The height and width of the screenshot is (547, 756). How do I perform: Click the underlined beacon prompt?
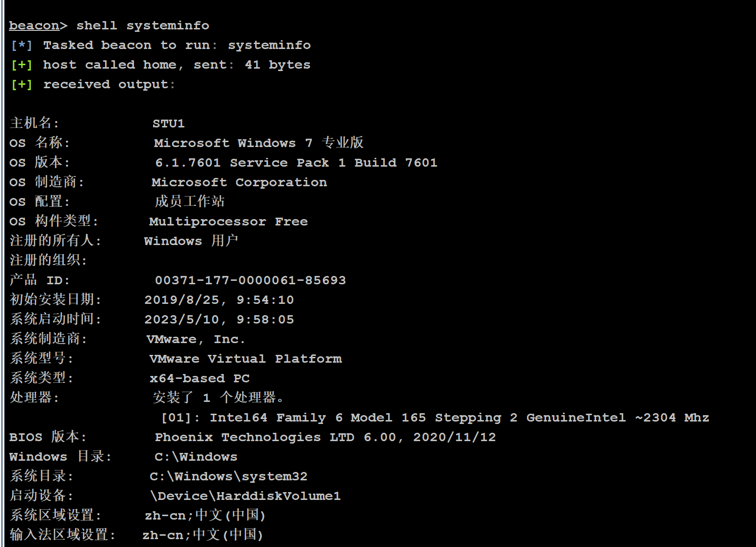point(34,25)
